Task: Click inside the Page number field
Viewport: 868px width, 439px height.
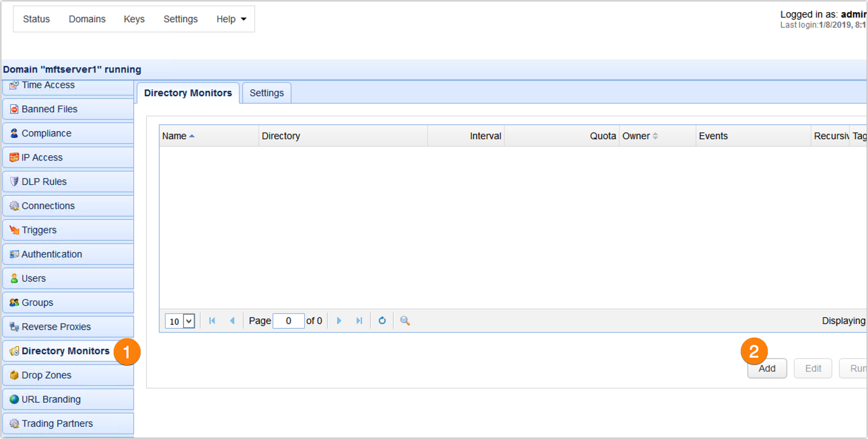Action: (x=289, y=321)
